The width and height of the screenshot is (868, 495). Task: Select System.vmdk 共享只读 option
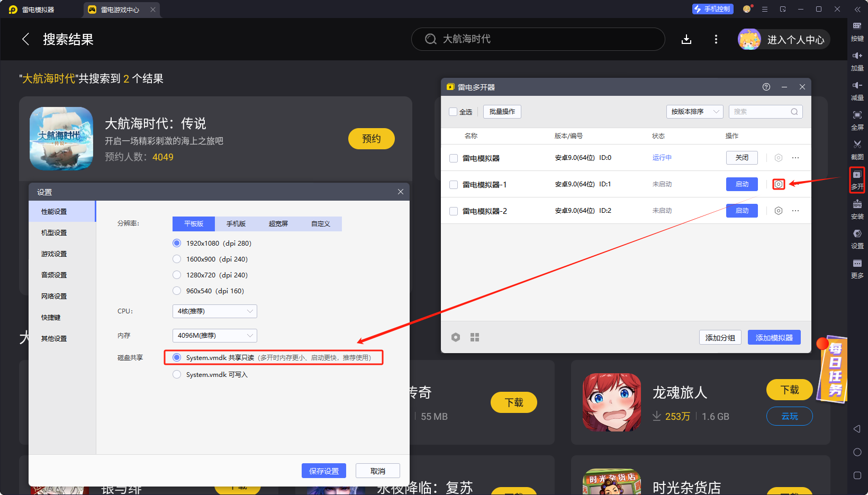[177, 357]
